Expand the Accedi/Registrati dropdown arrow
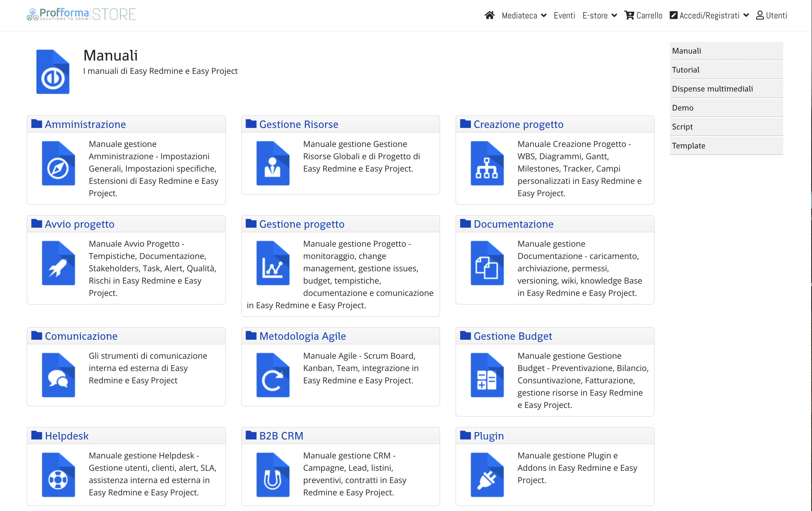This screenshot has height=511, width=812. [x=746, y=16]
